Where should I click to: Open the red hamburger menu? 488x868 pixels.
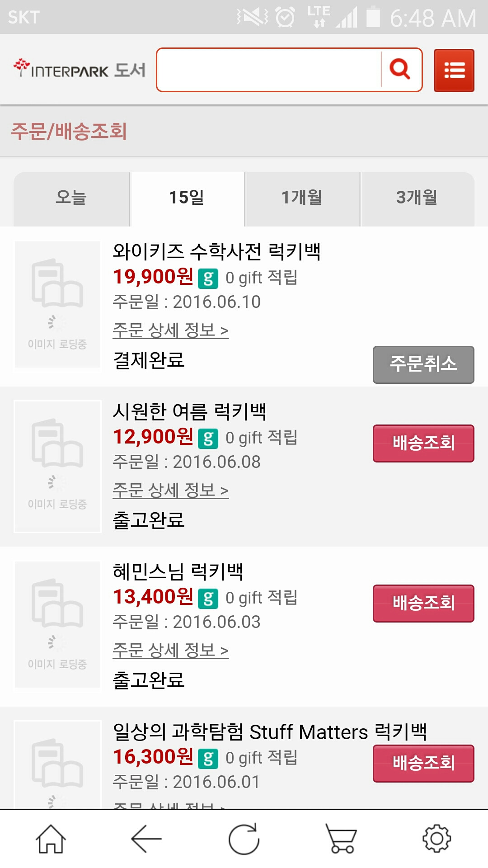click(x=454, y=71)
